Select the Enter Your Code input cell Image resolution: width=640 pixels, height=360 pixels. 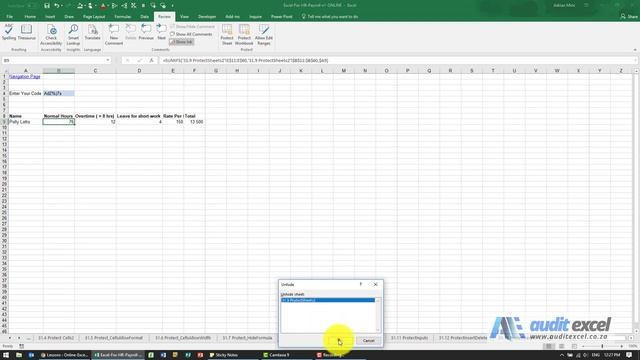point(59,93)
